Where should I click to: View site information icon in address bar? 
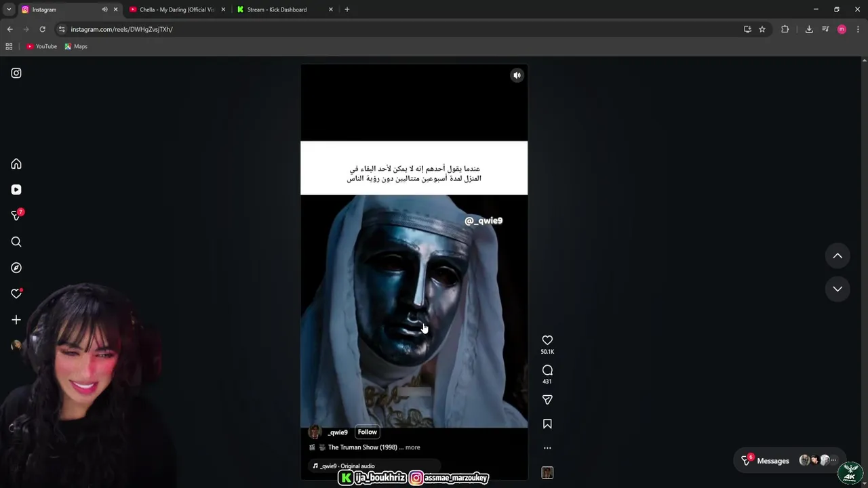pos(62,29)
